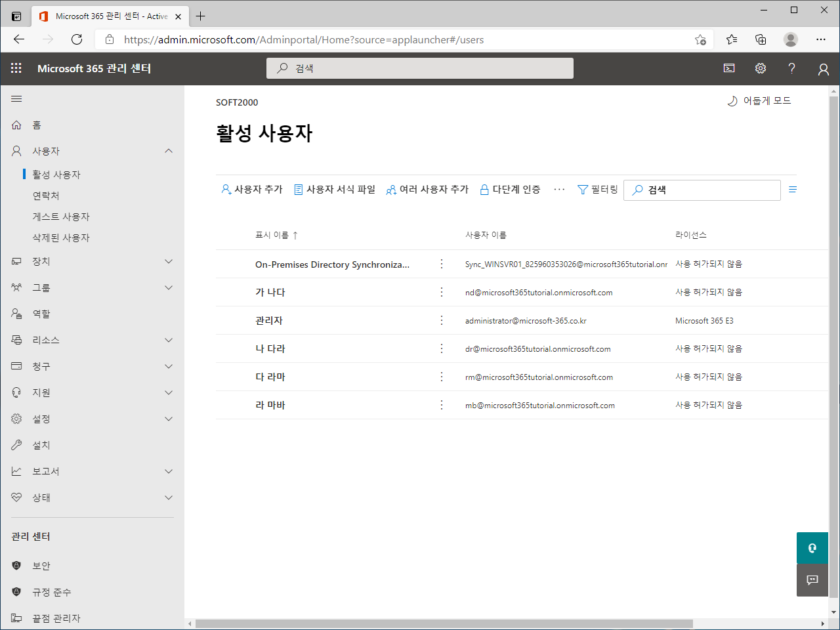Click 사용자 서식 파일 button

coord(335,190)
